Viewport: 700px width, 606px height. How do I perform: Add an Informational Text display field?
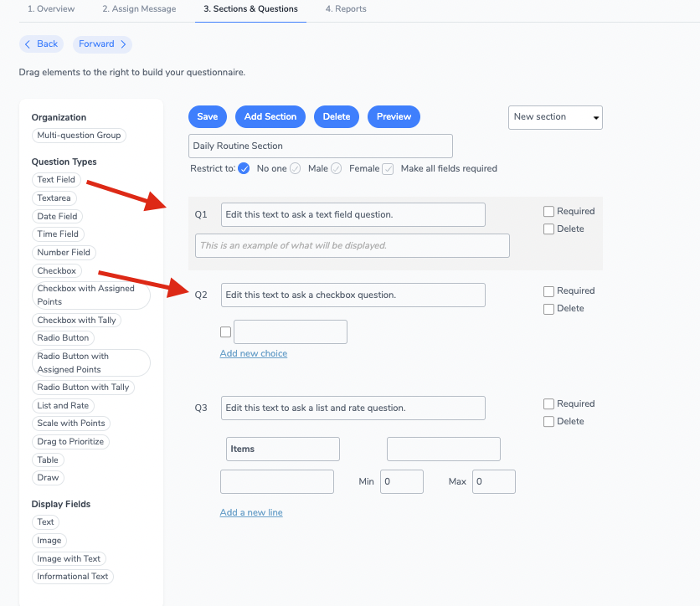(72, 576)
